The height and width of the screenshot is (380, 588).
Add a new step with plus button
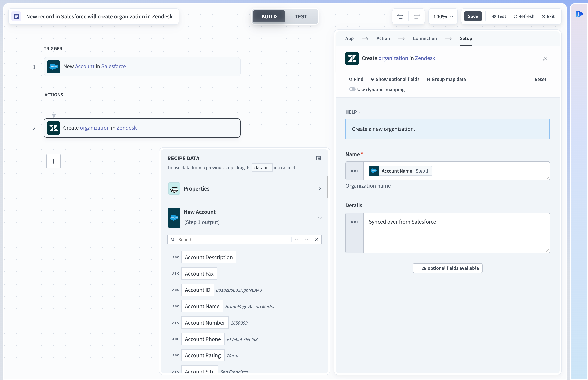pos(53,161)
